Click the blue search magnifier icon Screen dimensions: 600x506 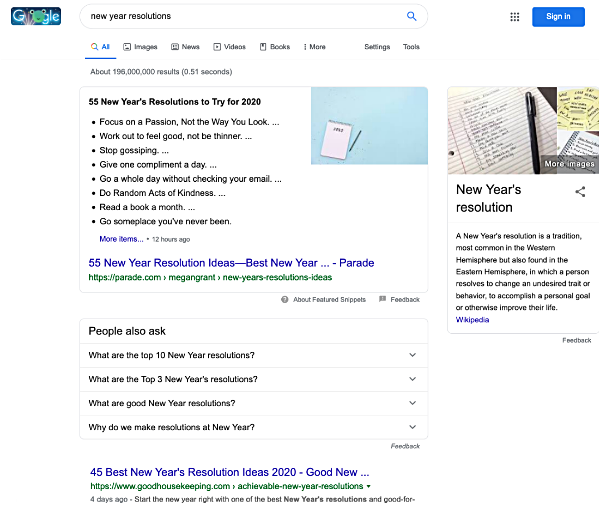[411, 16]
